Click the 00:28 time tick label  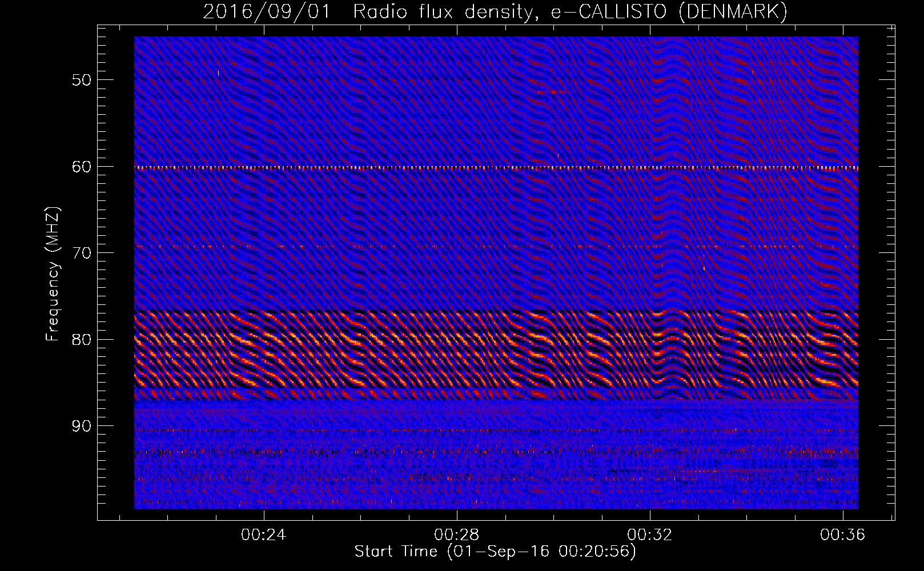(x=456, y=535)
